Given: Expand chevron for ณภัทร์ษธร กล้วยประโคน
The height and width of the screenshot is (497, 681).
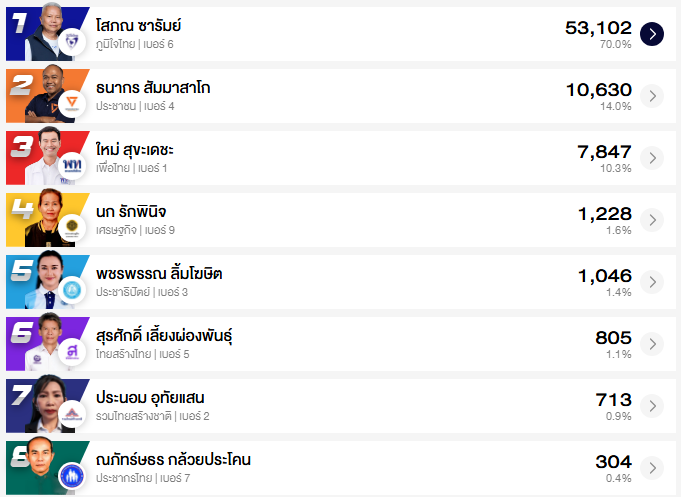Looking at the screenshot, I should tap(652, 468).
